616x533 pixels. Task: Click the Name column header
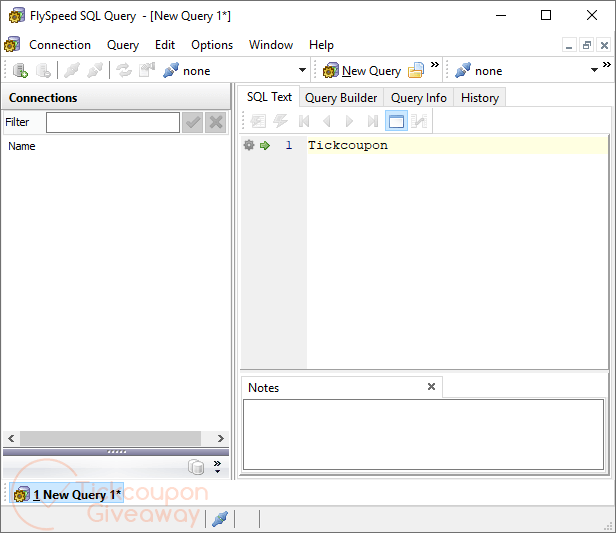(22, 146)
